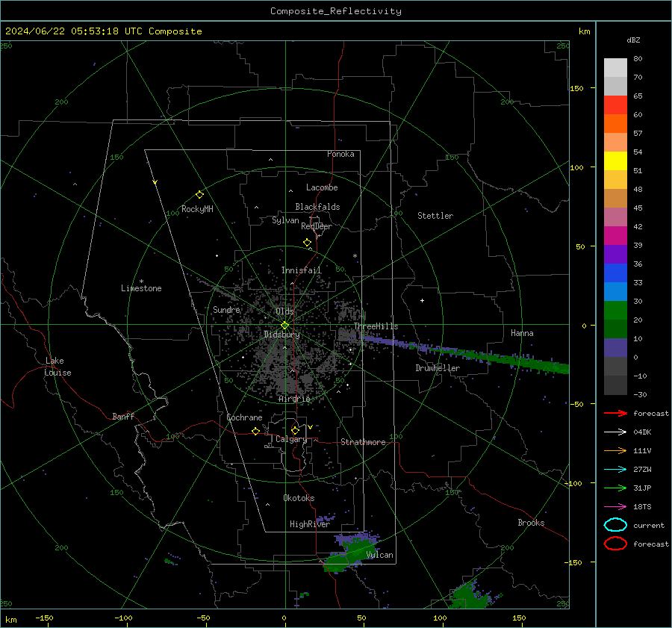Select the blue 33 dBZ legend swatch
The image size is (672, 628).
coord(615,273)
